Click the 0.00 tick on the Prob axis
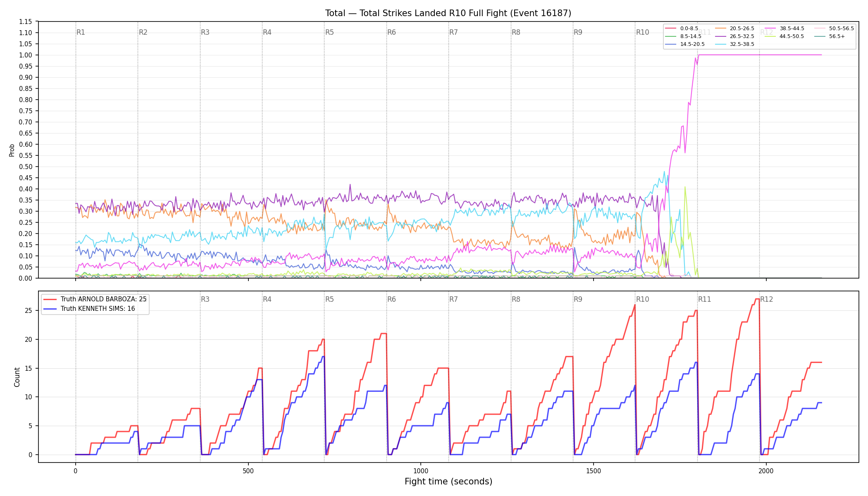 26,278
